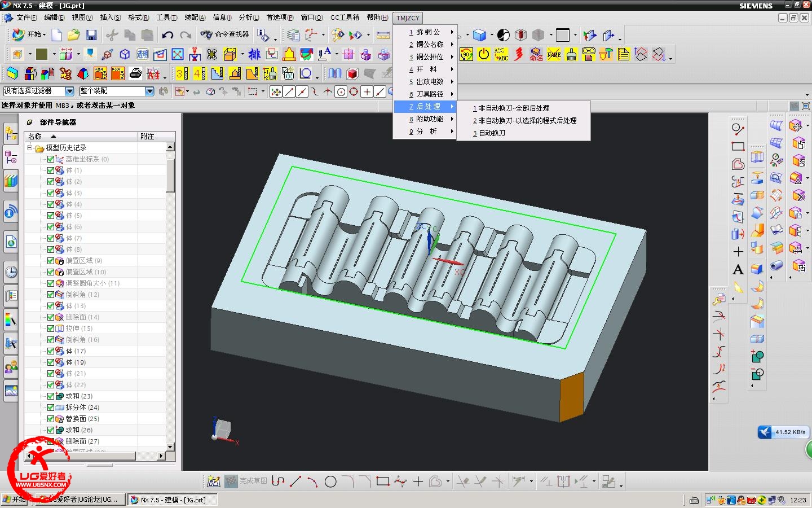Select the large letter A text tool
The width and height of the screenshot is (812, 508).
738,270
